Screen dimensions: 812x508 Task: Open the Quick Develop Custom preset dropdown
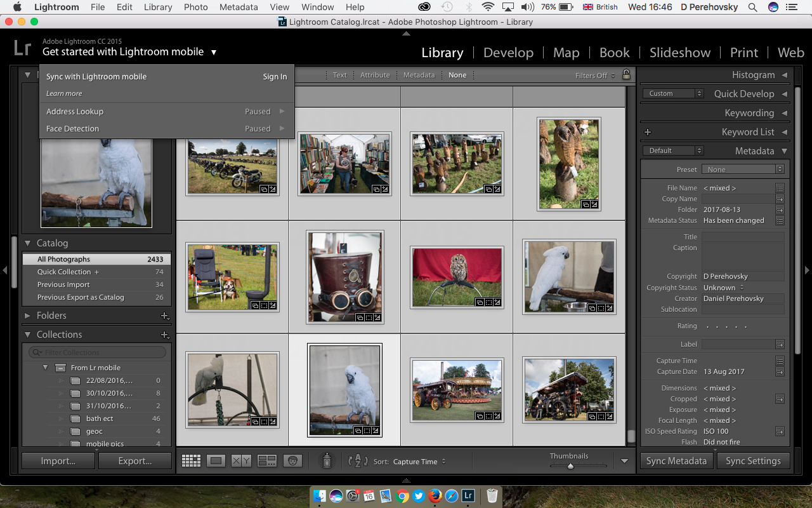click(673, 93)
